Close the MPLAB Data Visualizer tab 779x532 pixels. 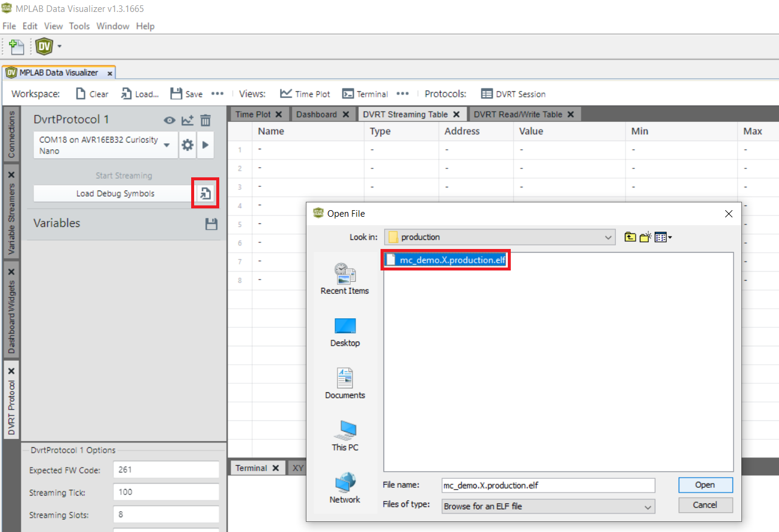109,73
